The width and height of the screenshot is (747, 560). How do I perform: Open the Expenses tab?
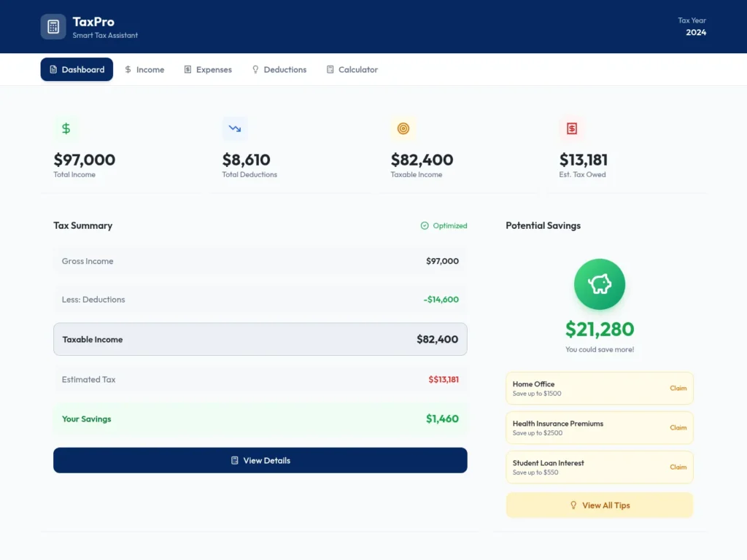[x=208, y=69]
